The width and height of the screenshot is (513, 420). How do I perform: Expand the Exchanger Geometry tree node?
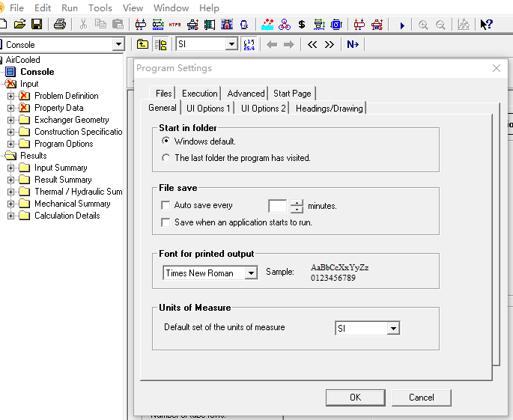(x=10, y=120)
